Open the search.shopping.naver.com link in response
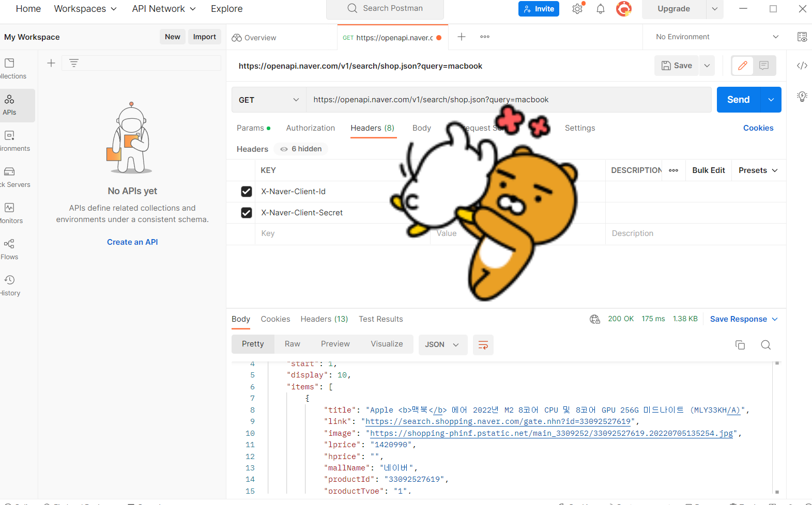The image size is (812, 505). point(498,421)
